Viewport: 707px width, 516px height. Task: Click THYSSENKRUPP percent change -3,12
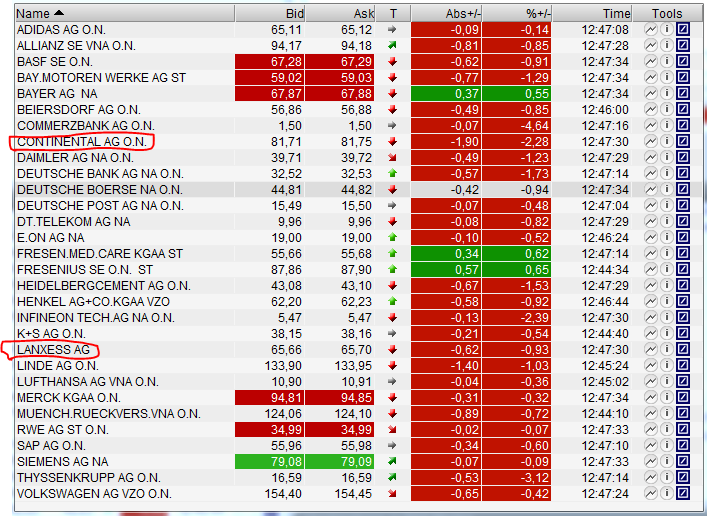(517, 478)
